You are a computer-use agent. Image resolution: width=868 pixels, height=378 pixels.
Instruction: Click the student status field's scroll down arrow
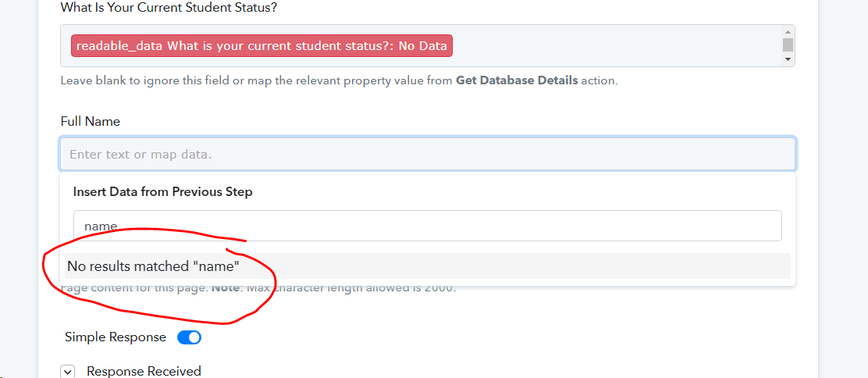coord(788,59)
